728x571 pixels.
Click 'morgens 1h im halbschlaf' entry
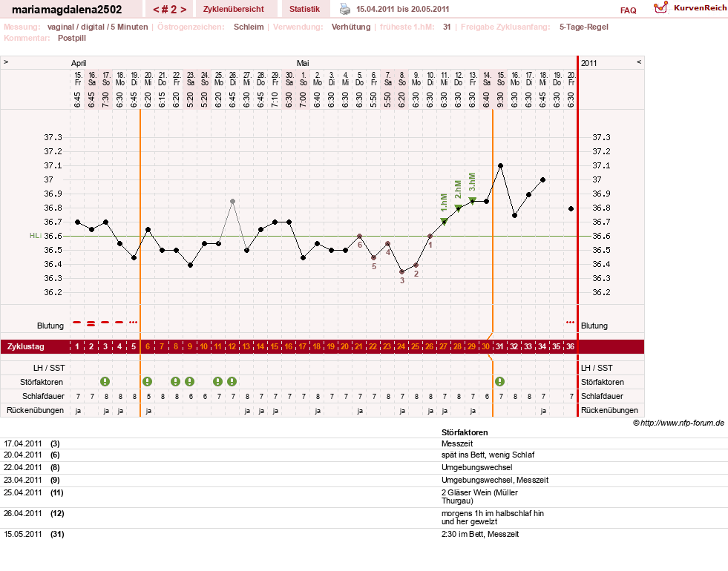tap(492, 517)
